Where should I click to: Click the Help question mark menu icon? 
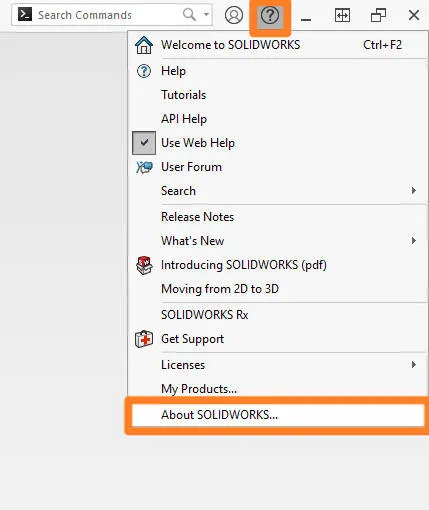point(144,71)
